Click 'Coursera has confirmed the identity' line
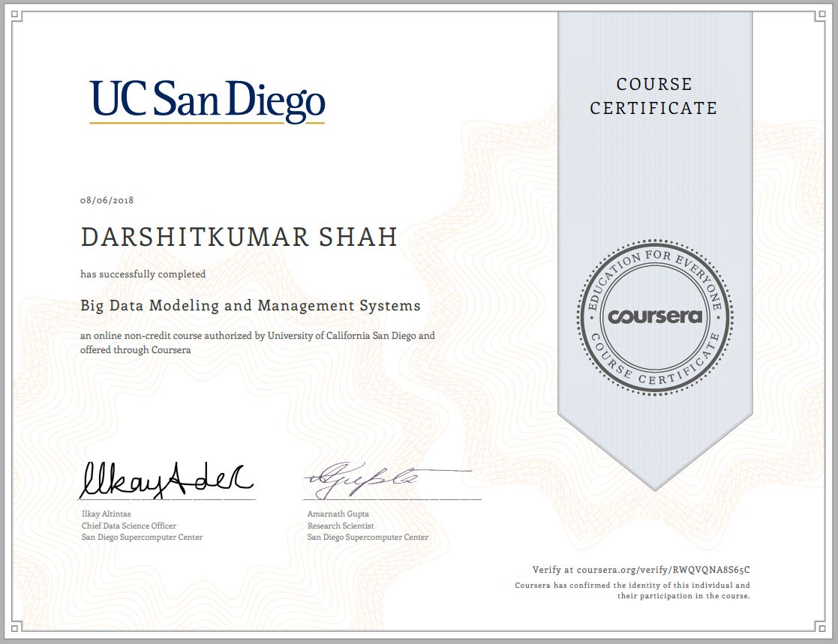The width and height of the screenshot is (838, 644). (632, 586)
